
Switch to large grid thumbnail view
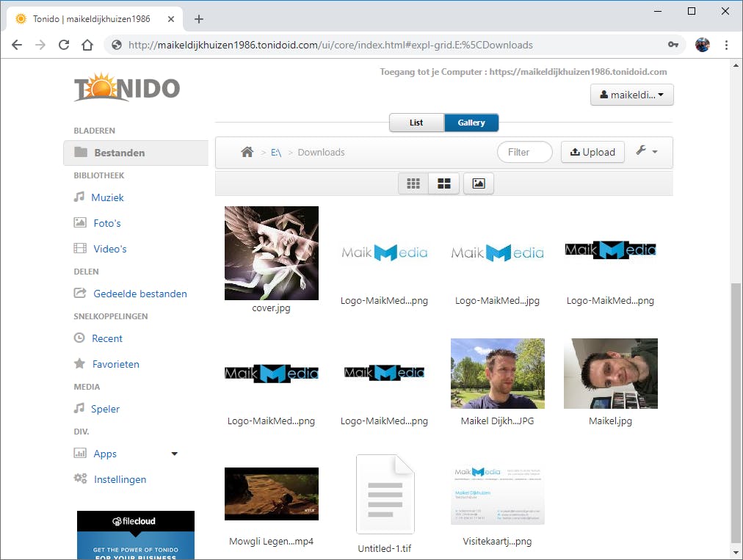tap(444, 183)
